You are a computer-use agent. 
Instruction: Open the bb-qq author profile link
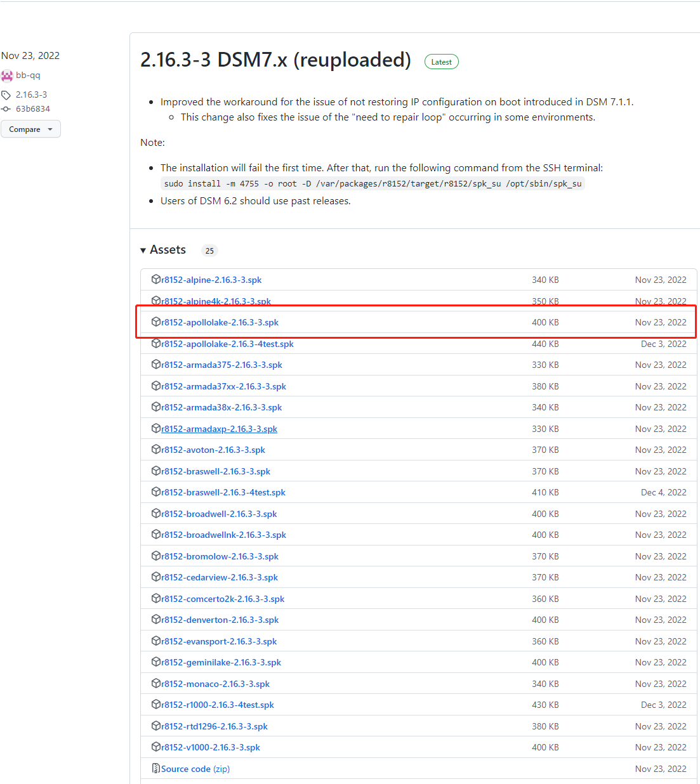coord(28,75)
